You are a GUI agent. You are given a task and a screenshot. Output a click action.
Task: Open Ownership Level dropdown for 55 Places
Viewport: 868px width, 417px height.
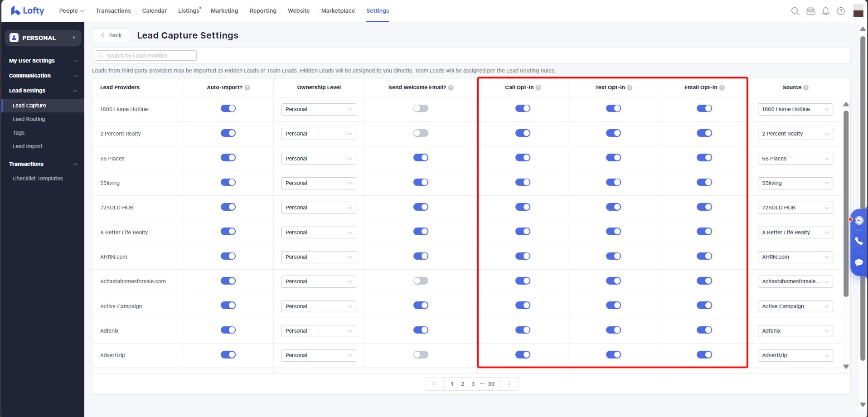tap(319, 159)
